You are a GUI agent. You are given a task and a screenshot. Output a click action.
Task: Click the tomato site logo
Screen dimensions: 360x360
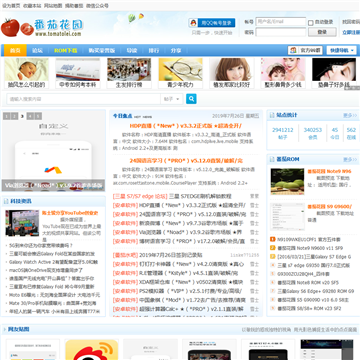[41, 27]
